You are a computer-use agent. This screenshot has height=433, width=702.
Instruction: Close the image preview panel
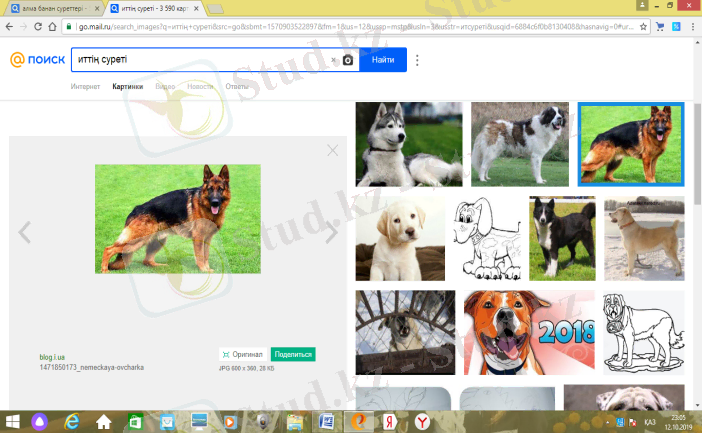point(333,151)
